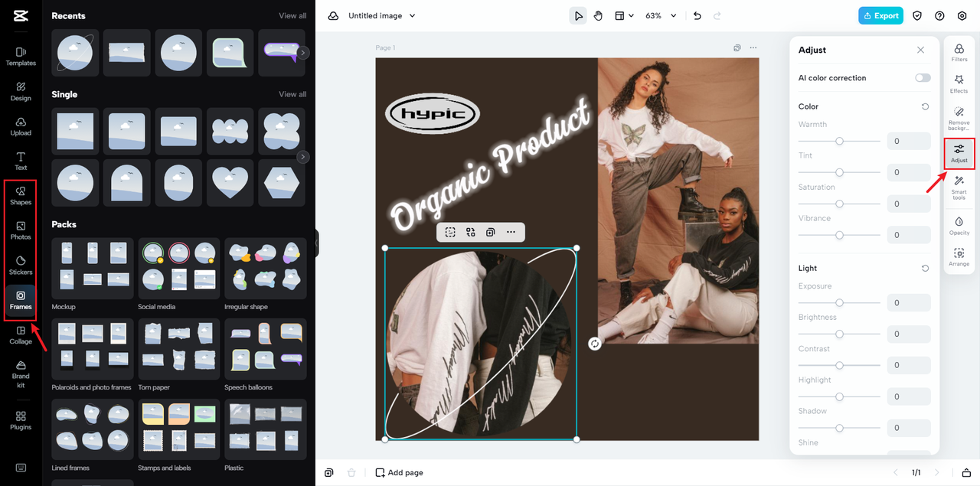The height and width of the screenshot is (486, 980).
Task: Click duplicate icon in floating frame toolbar
Action: click(491, 232)
